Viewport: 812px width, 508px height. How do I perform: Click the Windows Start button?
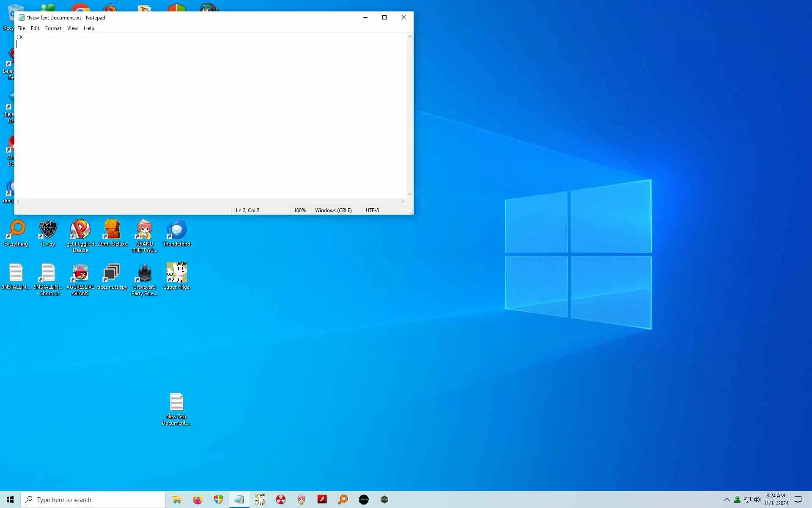pos(10,500)
